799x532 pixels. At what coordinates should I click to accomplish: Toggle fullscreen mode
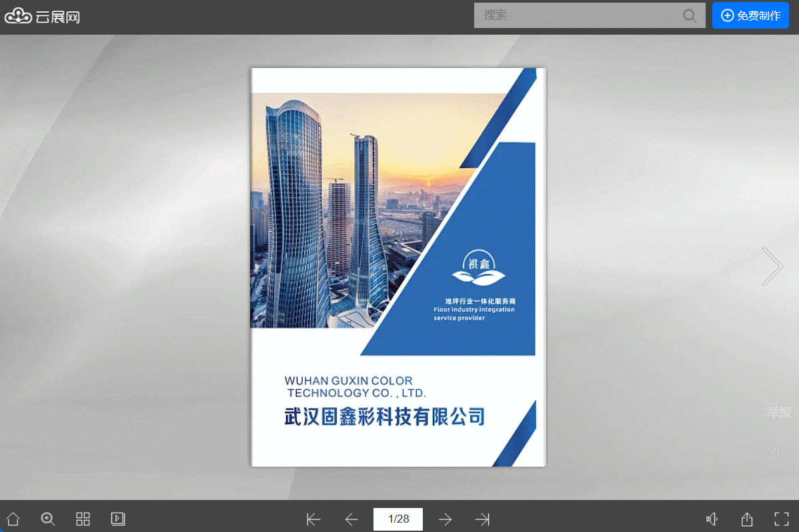click(782, 519)
